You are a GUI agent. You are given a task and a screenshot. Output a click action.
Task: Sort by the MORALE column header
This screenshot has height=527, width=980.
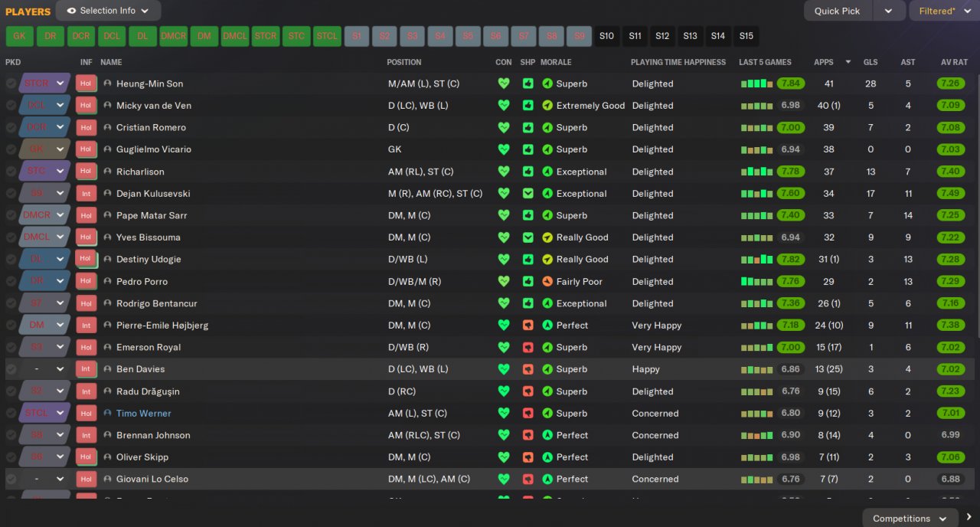tap(556, 62)
